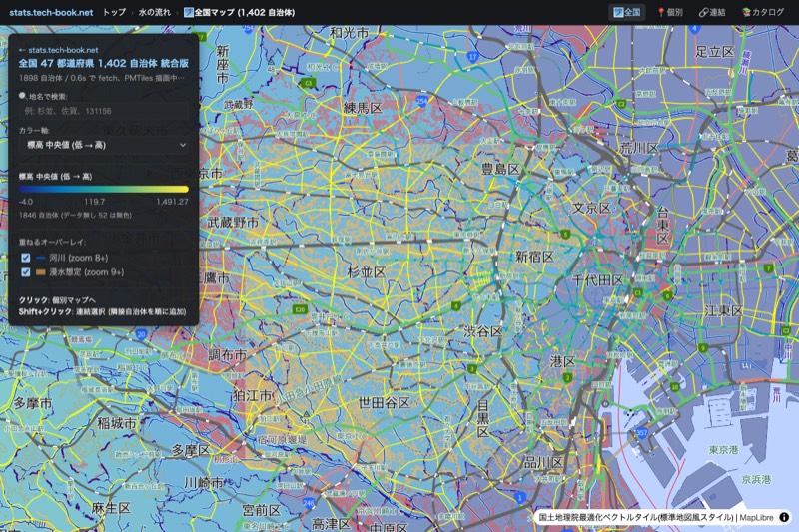This screenshot has width=799, height=532.
Task: Click the 和光市 map label
Action: [x=349, y=33]
